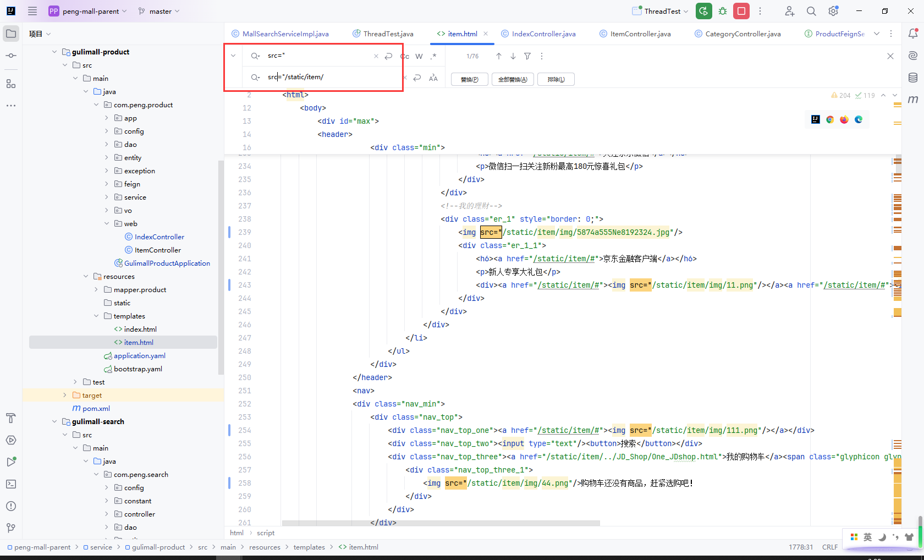Open ThreadTest run configuration dropdown
Screen dimensions: 924x560
(x=661, y=11)
